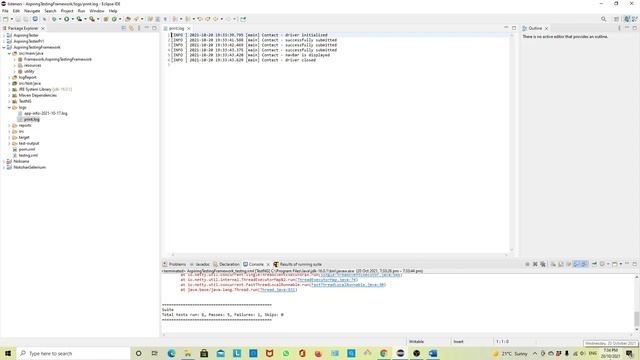This screenshot has width=640, height=360.
Task: Collapse the src/main/java source folder
Action: click(x=9, y=53)
